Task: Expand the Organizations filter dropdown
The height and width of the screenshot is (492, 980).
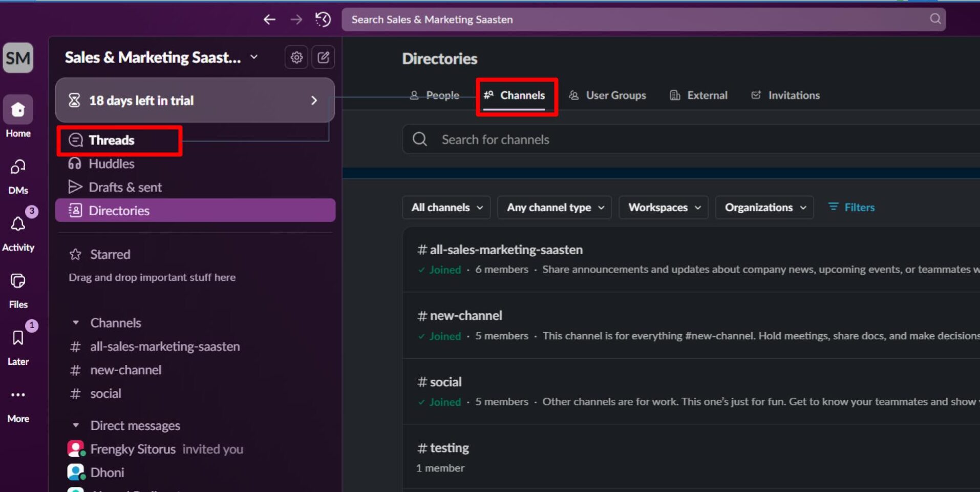Action: point(764,208)
